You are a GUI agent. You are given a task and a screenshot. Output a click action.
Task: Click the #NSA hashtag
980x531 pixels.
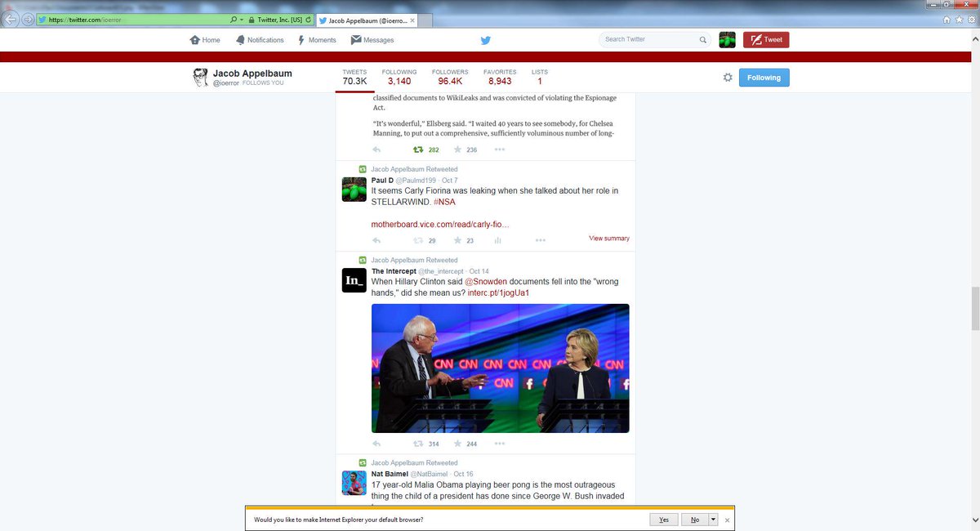[444, 201]
